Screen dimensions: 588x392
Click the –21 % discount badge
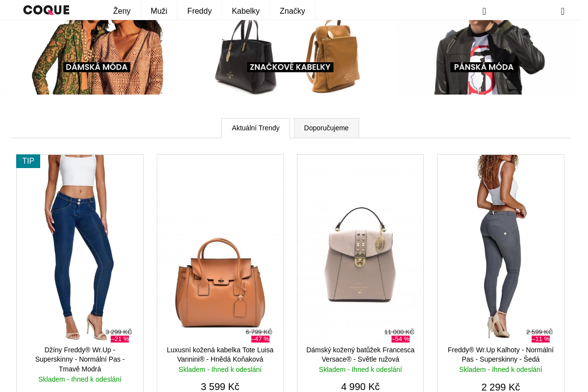[120, 339]
